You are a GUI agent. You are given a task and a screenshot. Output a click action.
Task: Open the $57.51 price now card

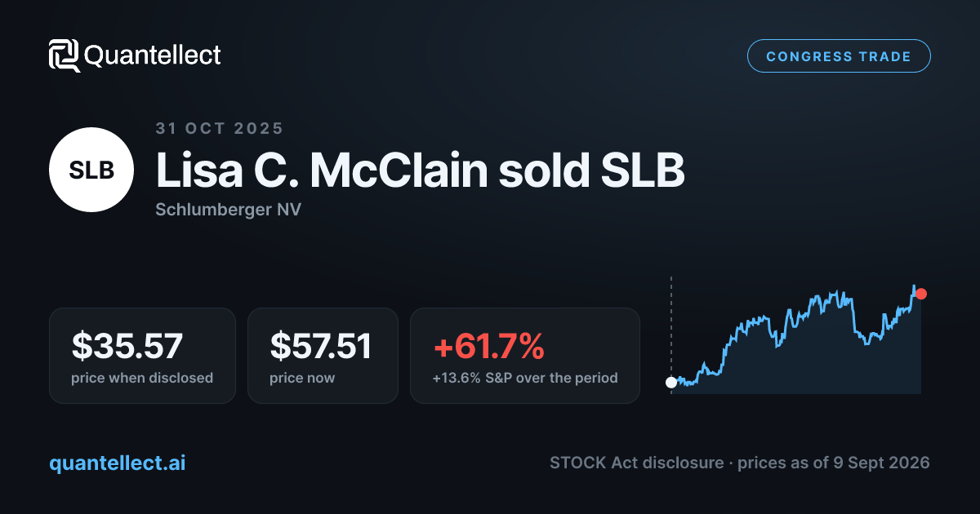(323, 356)
